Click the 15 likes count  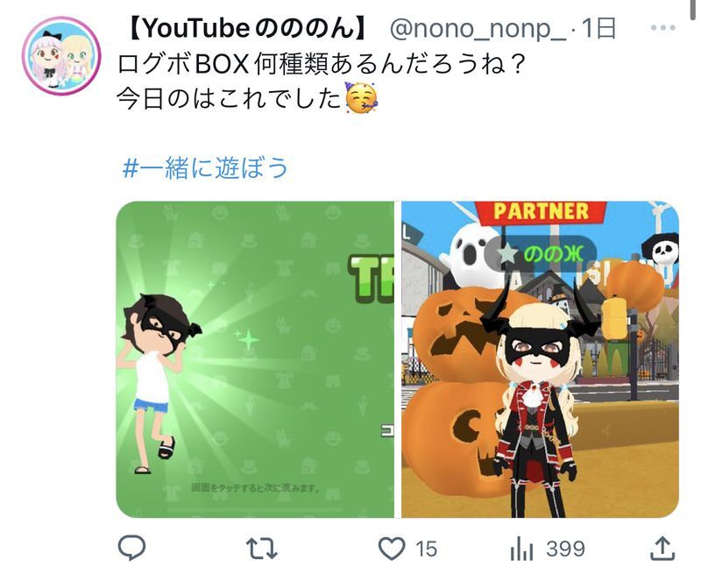point(426,549)
